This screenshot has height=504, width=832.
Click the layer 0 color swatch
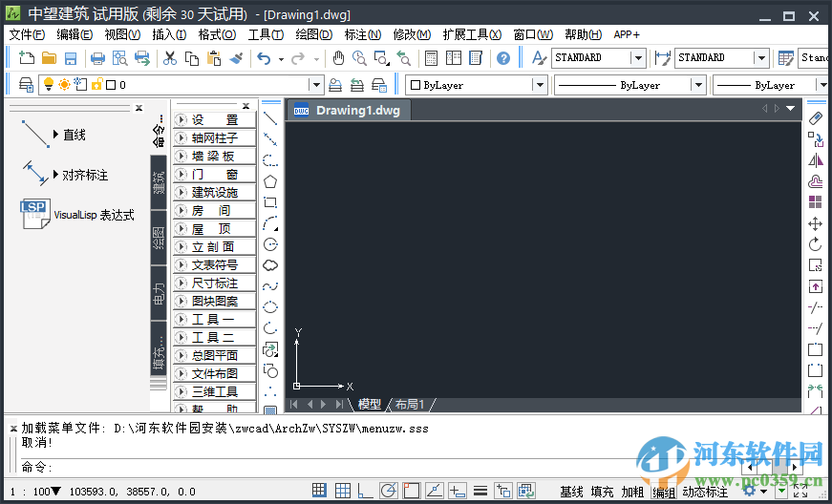(111, 85)
